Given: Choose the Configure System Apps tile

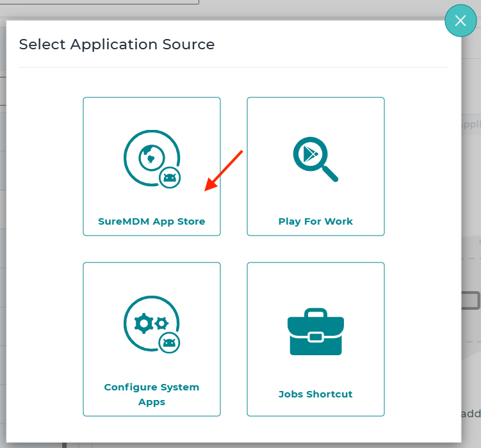Looking at the screenshot, I should click(152, 288).
